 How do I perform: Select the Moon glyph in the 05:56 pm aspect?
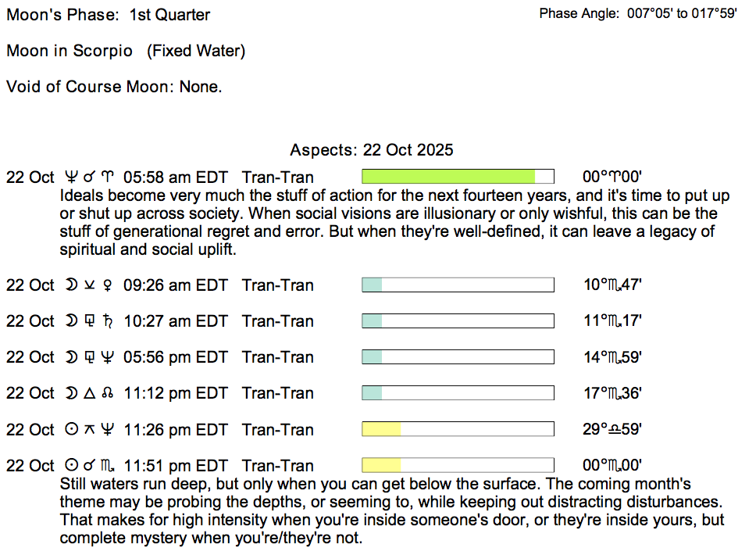tap(71, 357)
